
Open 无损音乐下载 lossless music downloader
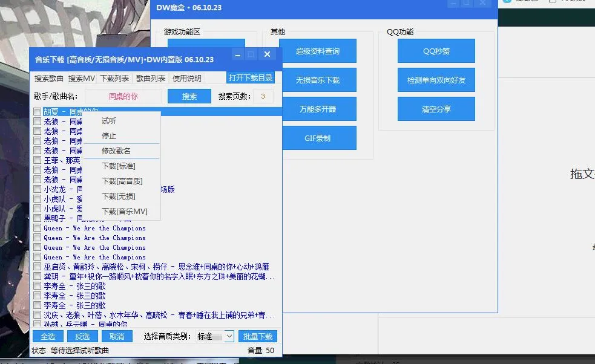coord(319,80)
